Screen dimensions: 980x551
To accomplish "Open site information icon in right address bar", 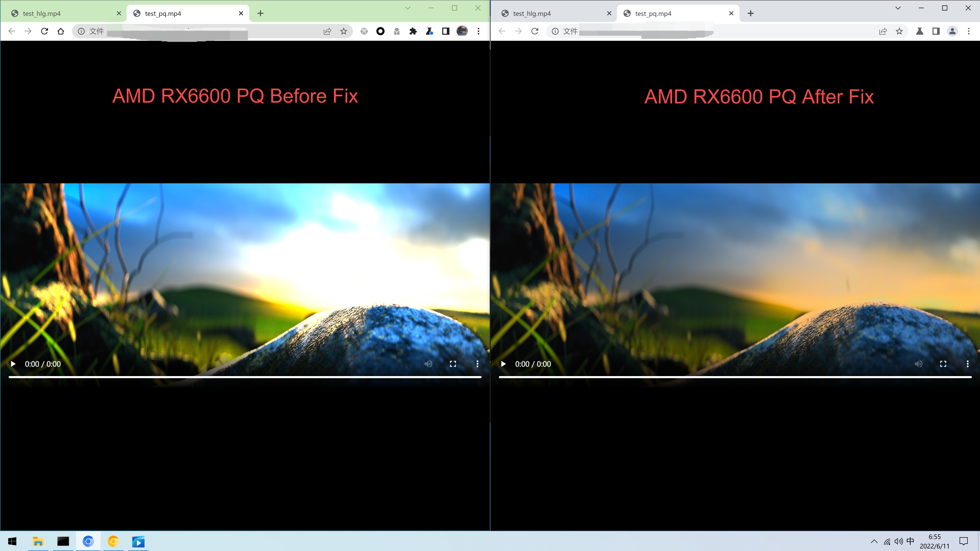I will pos(555,31).
